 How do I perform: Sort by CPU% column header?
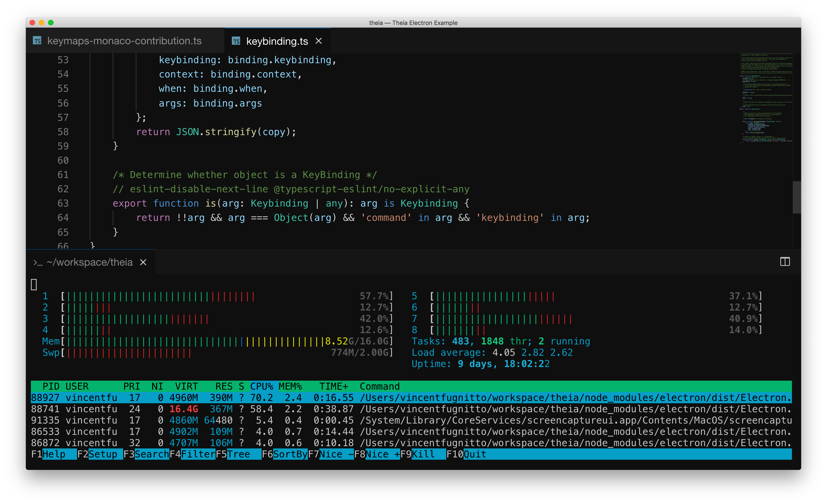tap(261, 386)
